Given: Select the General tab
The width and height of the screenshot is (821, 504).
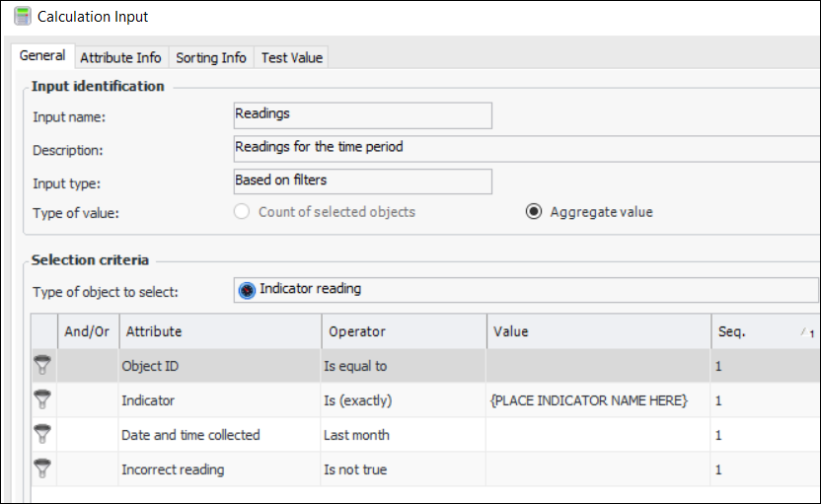Looking at the screenshot, I should click(42, 56).
